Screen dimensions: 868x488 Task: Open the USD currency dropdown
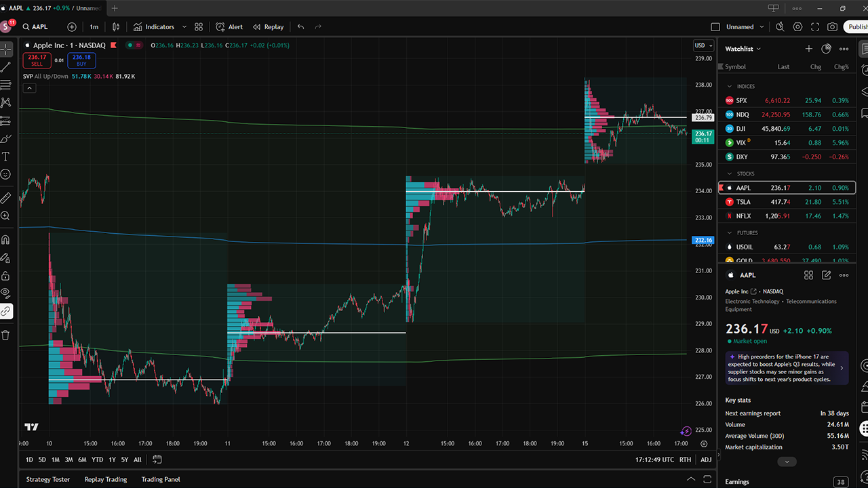[703, 45]
